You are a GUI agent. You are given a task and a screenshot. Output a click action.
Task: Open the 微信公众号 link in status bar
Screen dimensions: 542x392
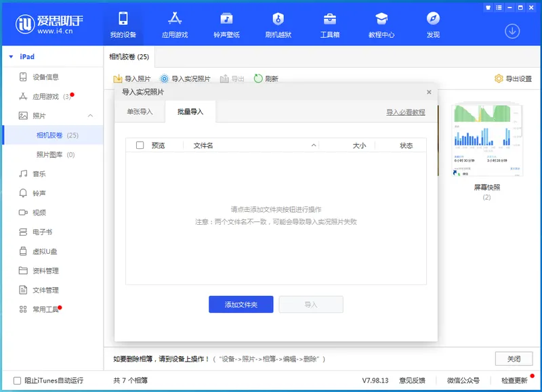tap(463, 380)
